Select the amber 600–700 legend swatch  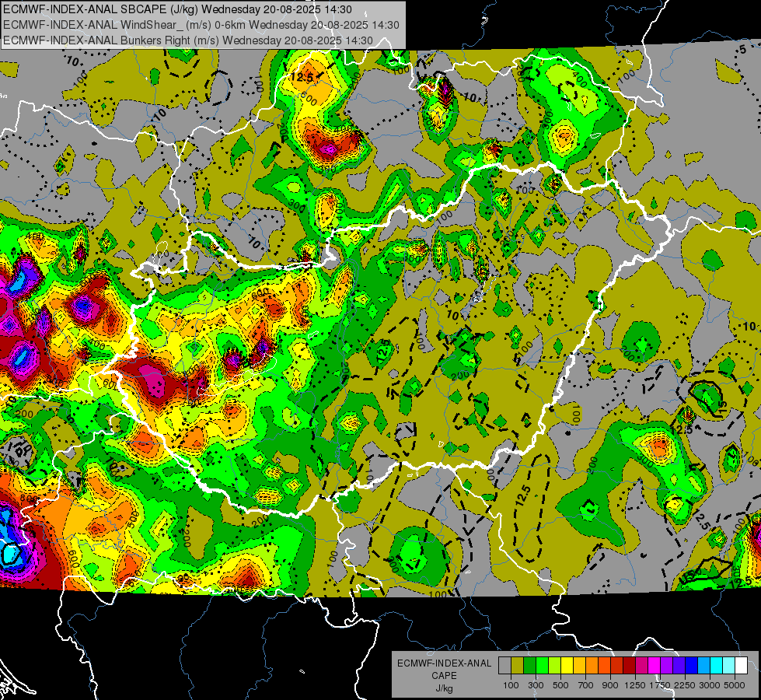[579, 666]
